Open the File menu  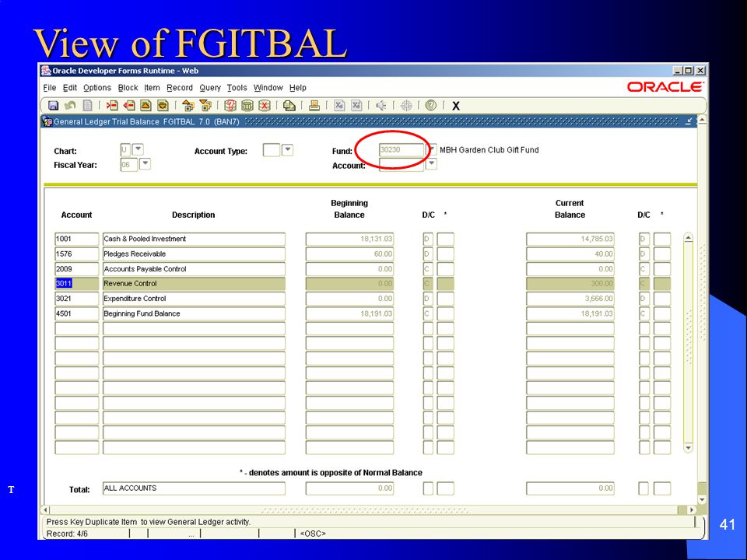pyautogui.click(x=50, y=88)
